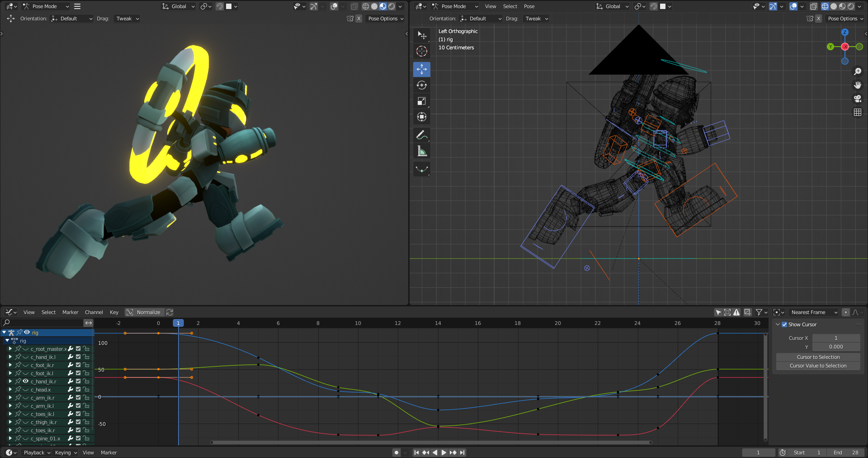The image size is (868, 458).
Task: Select solid shading in right viewport
Action: point(834,6)
